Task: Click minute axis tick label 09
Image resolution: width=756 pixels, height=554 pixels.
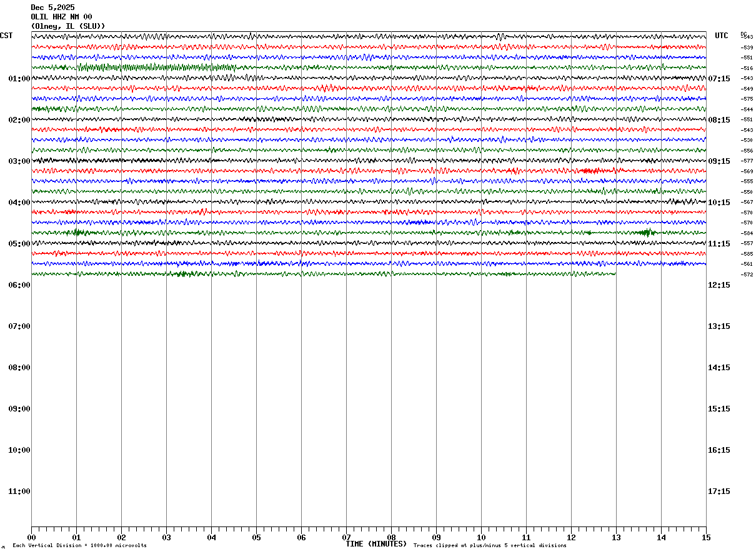Action: (436, 538)
